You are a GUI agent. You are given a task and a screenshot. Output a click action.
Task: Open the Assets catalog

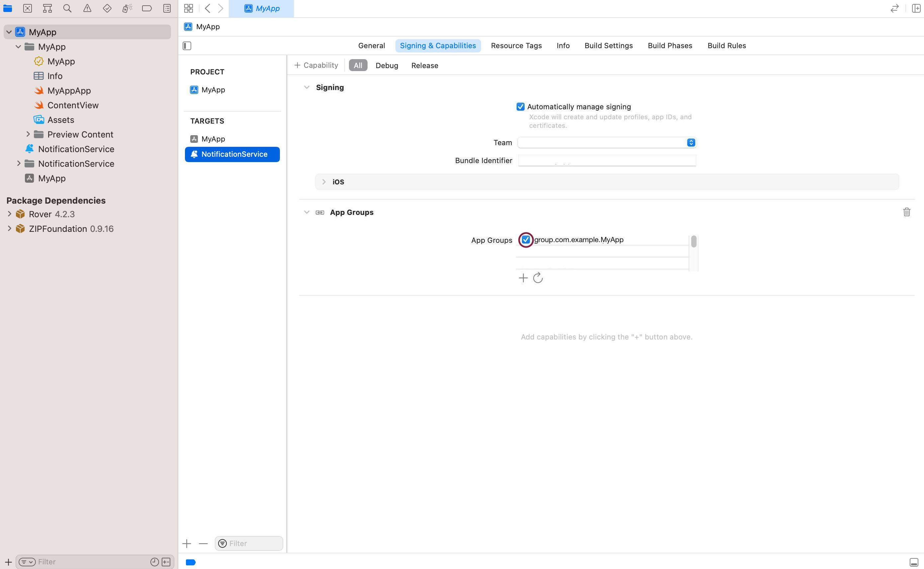[x=60, y=120]
